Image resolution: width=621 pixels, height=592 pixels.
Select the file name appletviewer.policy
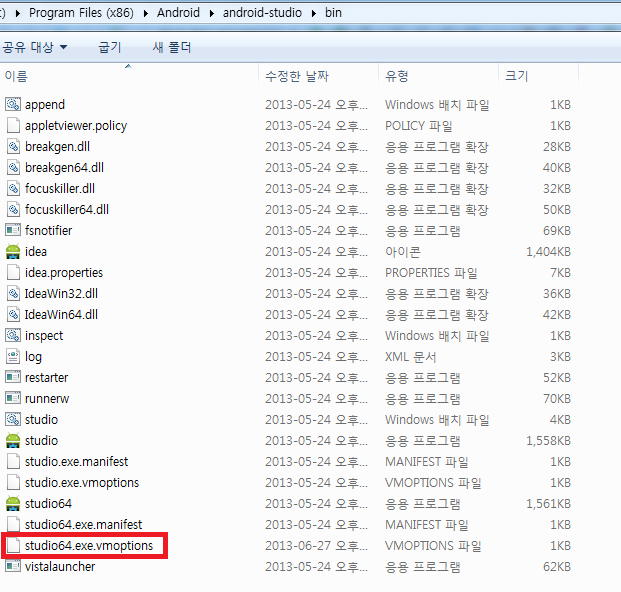coord(76,126)
